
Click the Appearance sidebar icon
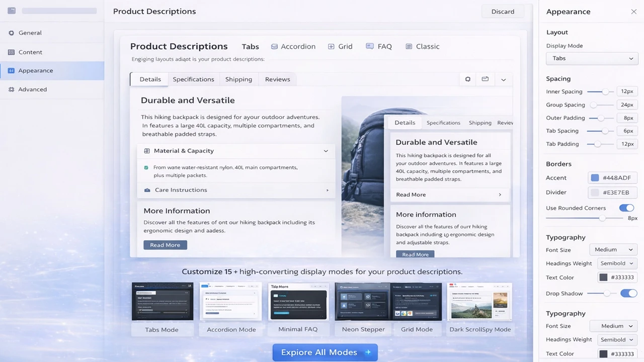11,71
